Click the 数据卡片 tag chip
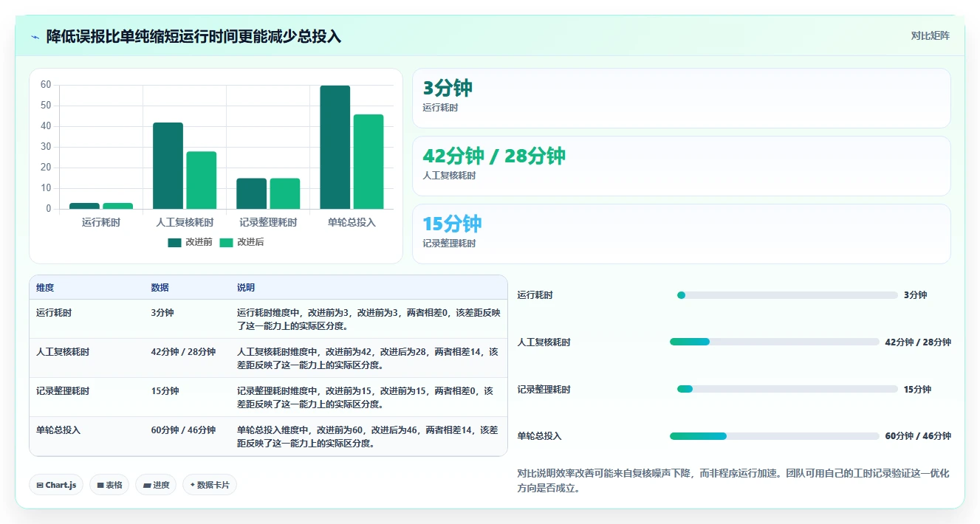The image size is (980, 524). 210,485
